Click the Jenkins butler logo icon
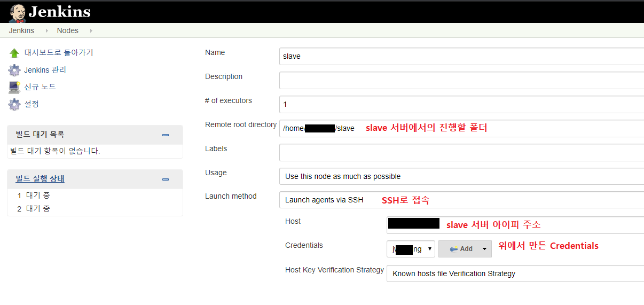644x305 pixels. pos(18,12)
